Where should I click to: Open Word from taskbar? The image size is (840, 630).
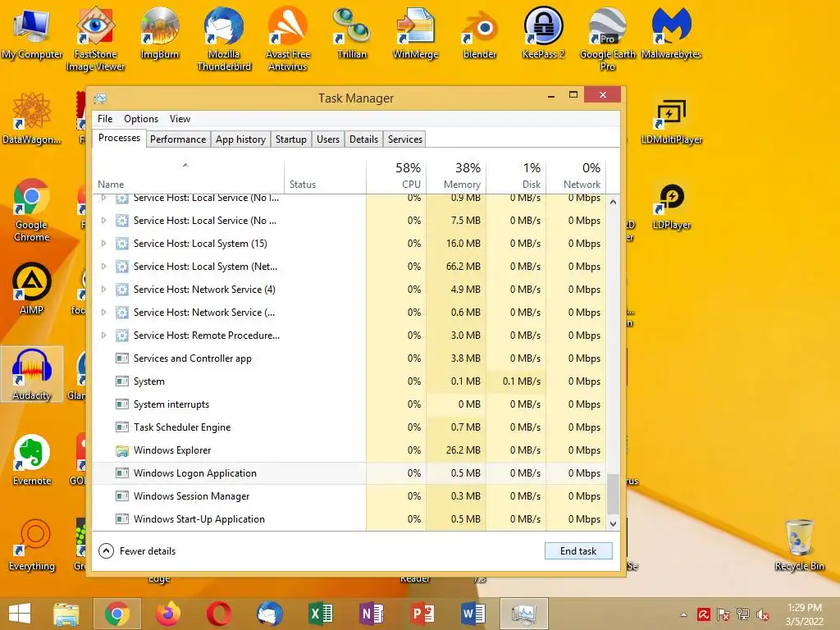(473, 614)
